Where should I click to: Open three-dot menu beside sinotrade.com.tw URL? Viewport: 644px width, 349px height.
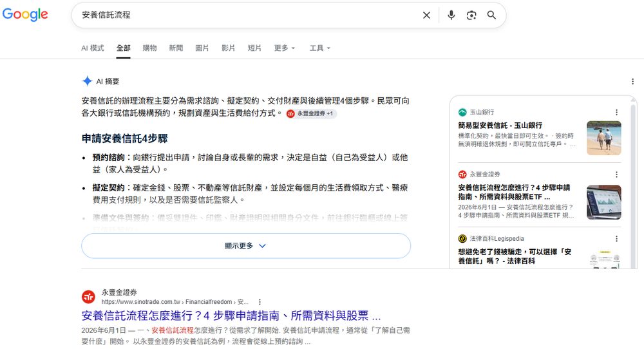click(x=260, y=302)
